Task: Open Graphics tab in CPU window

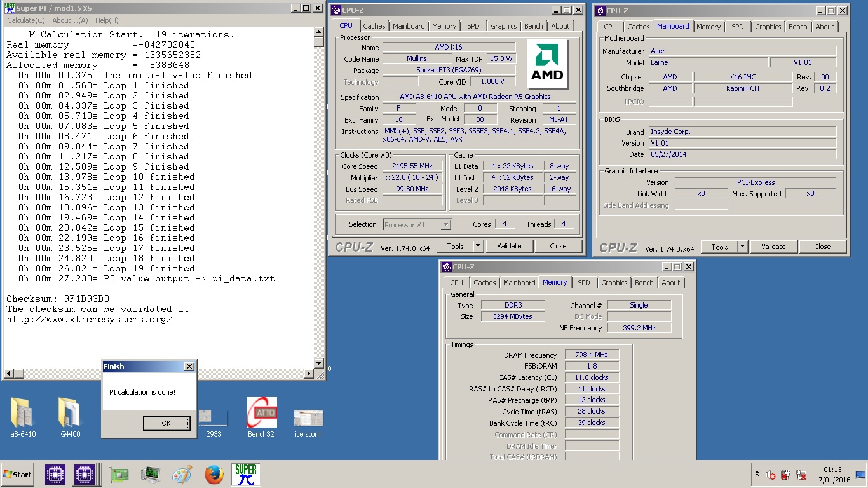Action: [504, 26]
